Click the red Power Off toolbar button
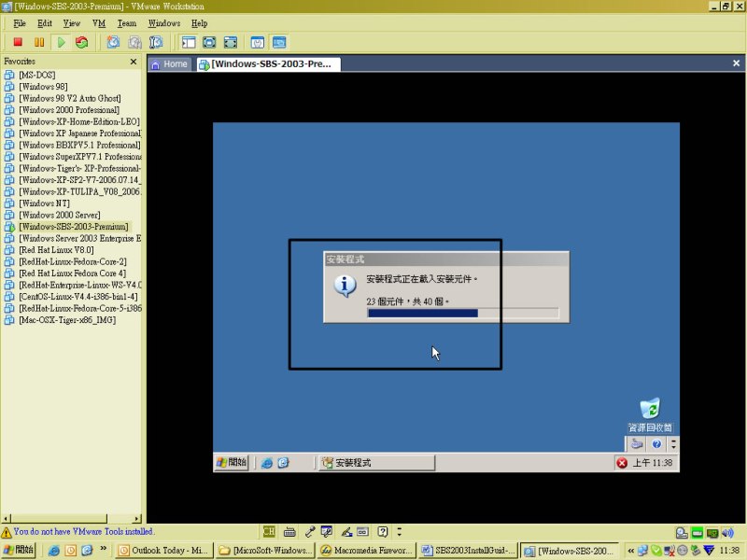Viewport: 747px width, 560px height. point(18,42)
